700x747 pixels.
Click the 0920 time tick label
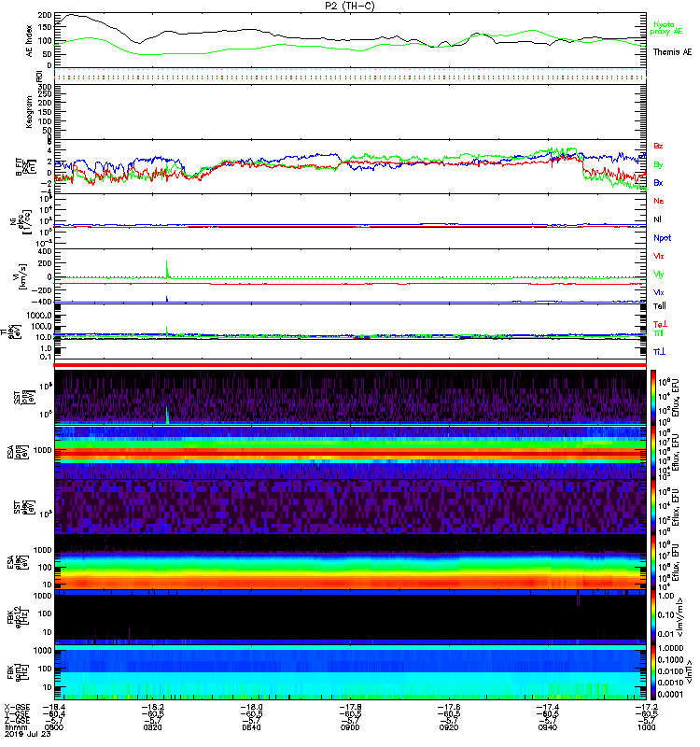click(x=449, y=727)
